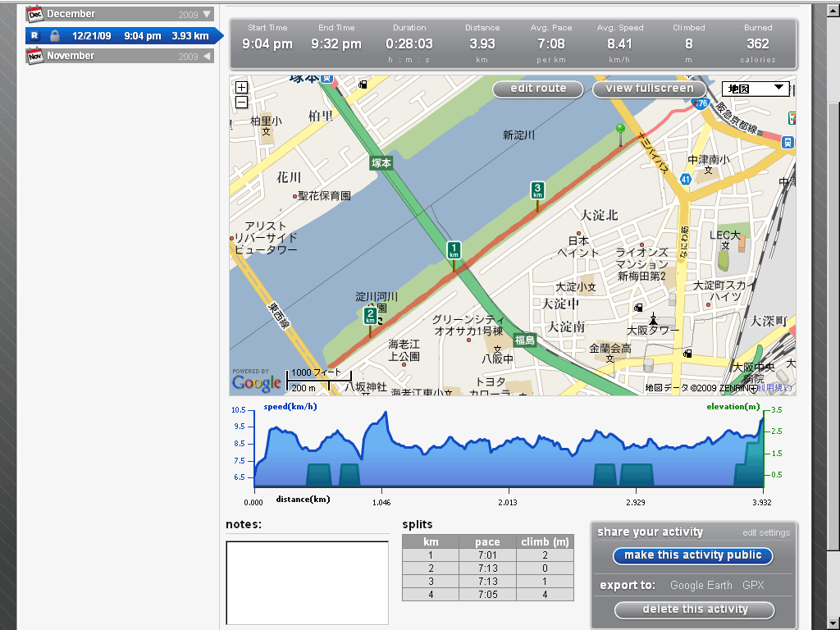The width and height of the screenshot is (840, 630).
Task: Click the Avg. Pace value 7:08
Action: 550,44
